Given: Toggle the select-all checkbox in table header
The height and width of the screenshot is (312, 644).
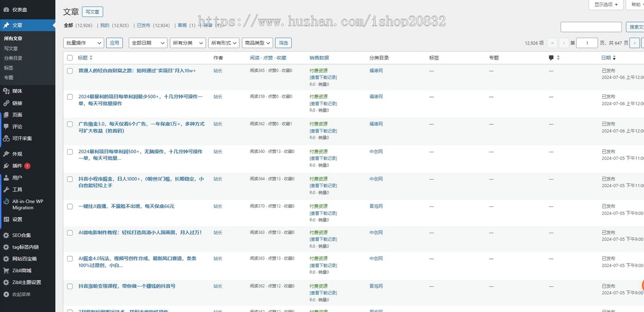Looking at the screenshot, I should [x=70, y=58].
